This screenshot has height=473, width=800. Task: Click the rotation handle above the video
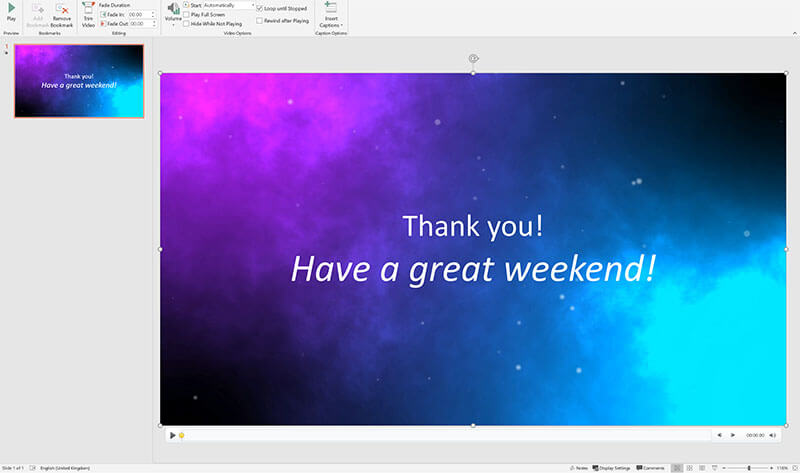click(473, 58)
